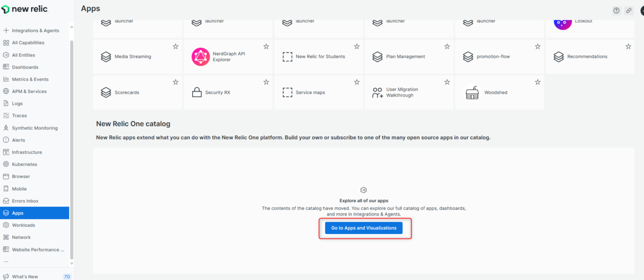Click the Infrastructure sidebar icon
Image resolution: width=644 pixels, height=280 pixels.
[x=6, y=152]
